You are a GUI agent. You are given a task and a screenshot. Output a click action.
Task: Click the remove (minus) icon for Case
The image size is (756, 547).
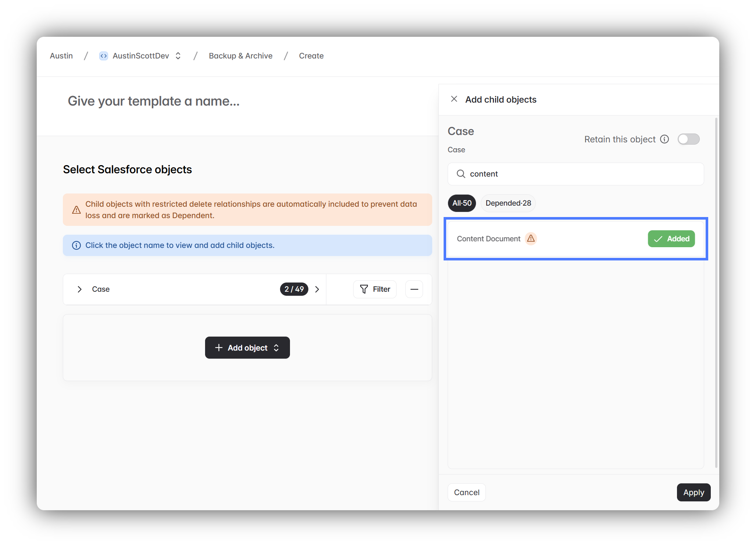414,289
